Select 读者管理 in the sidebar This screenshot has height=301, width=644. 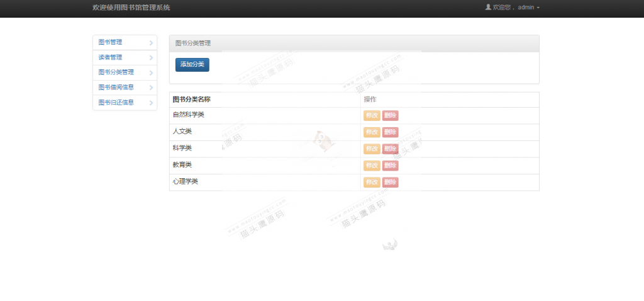(111, 57)
